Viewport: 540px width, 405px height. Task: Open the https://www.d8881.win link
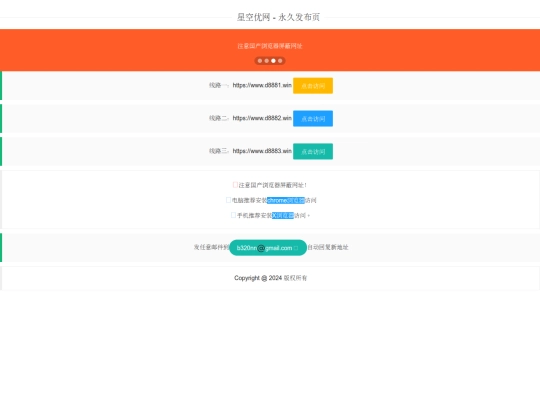coord(262,85)
